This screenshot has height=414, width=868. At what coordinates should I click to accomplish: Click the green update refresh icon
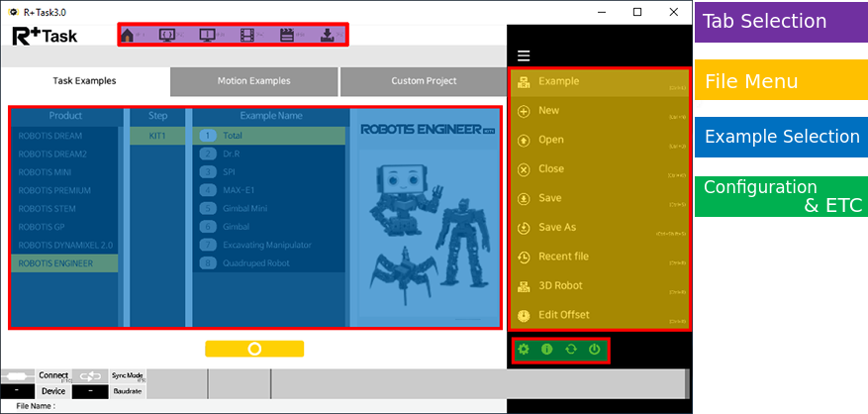coord(571,350)
